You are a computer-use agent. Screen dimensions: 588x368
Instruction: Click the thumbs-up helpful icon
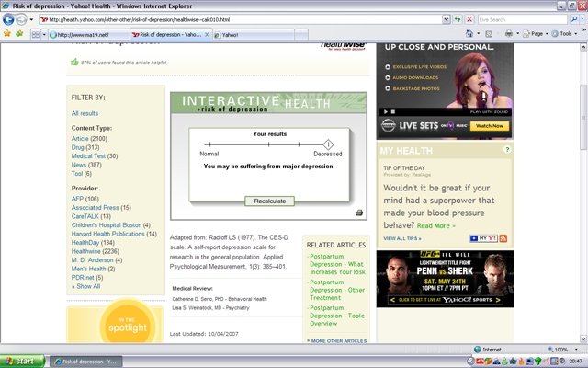click(74, 62)
